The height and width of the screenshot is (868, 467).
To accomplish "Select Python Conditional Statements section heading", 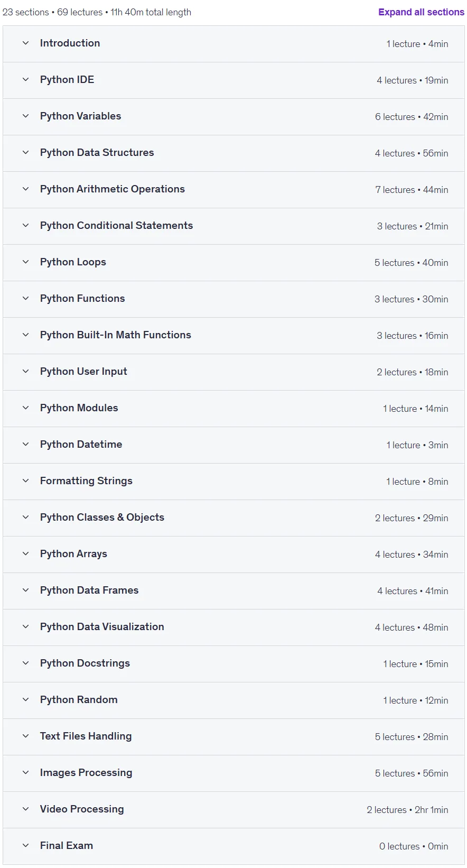I will coord(116,225).
